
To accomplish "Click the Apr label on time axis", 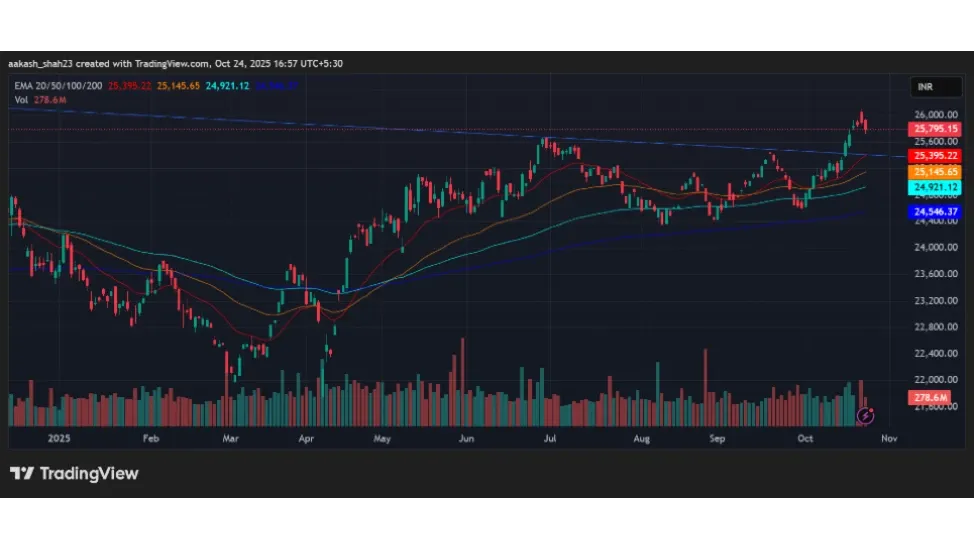I will coord(306,438).
